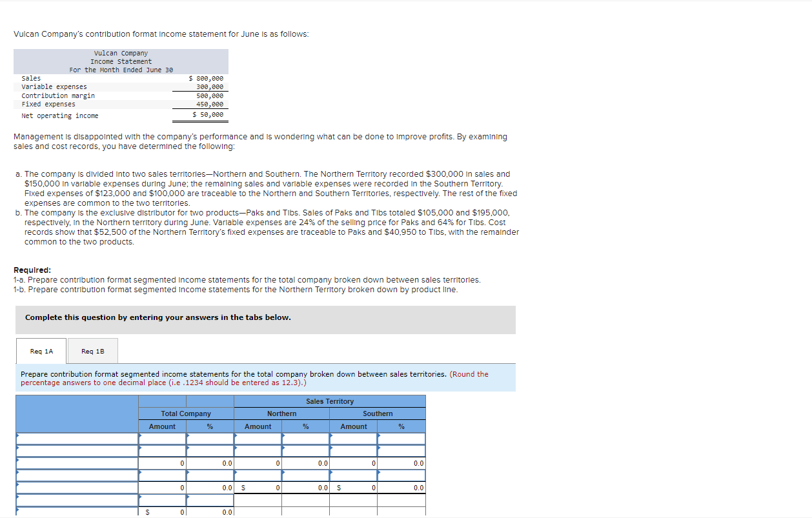Click the $ 800,000 sales value

[x=206, y=78]
